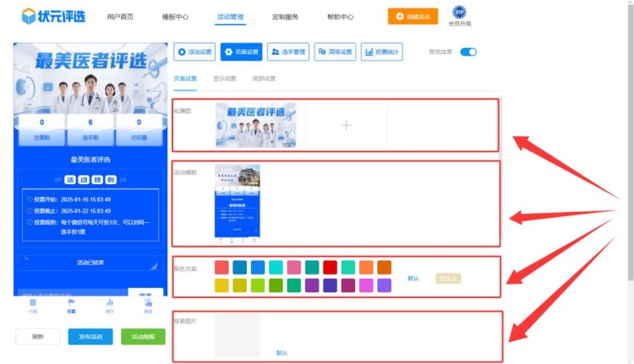This screenshot has width=634, height=364.
Task: Tap the 报名 icon in phone preview
Action: pos(148,305)
